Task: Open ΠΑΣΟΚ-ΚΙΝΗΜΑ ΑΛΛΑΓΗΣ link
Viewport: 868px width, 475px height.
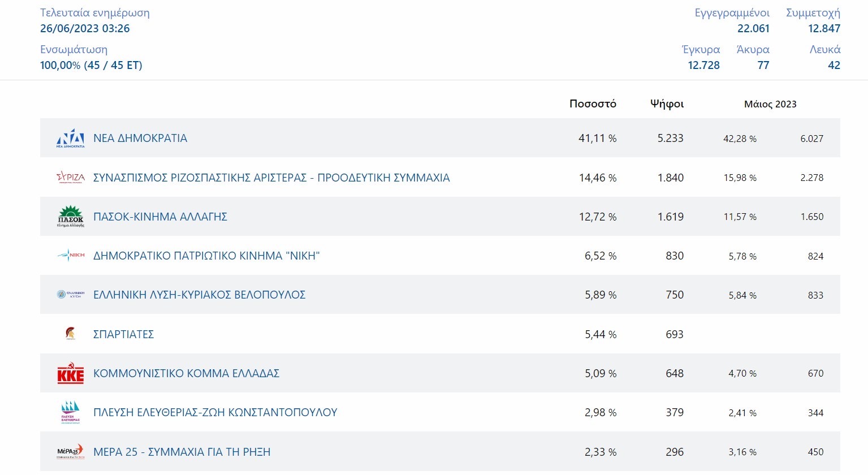Action: pos(160,217)
